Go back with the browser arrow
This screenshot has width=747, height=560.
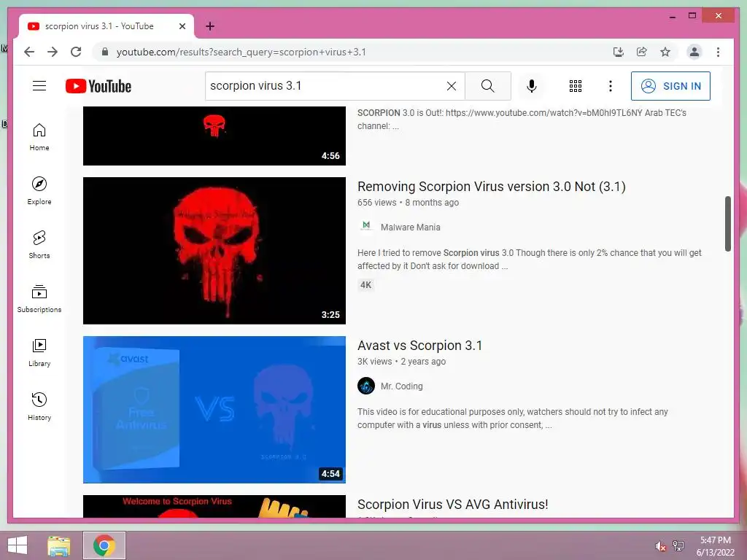coord(29,52)
